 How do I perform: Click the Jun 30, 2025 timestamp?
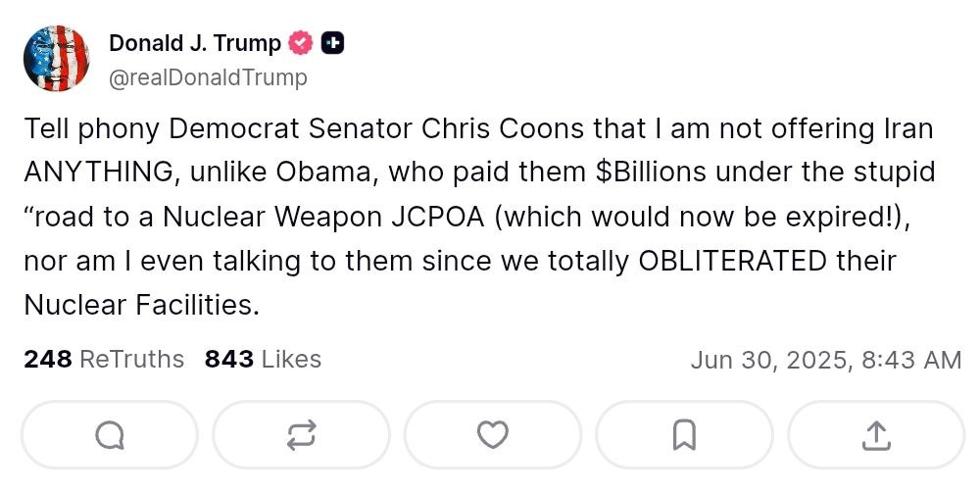[x=825, y=360]
